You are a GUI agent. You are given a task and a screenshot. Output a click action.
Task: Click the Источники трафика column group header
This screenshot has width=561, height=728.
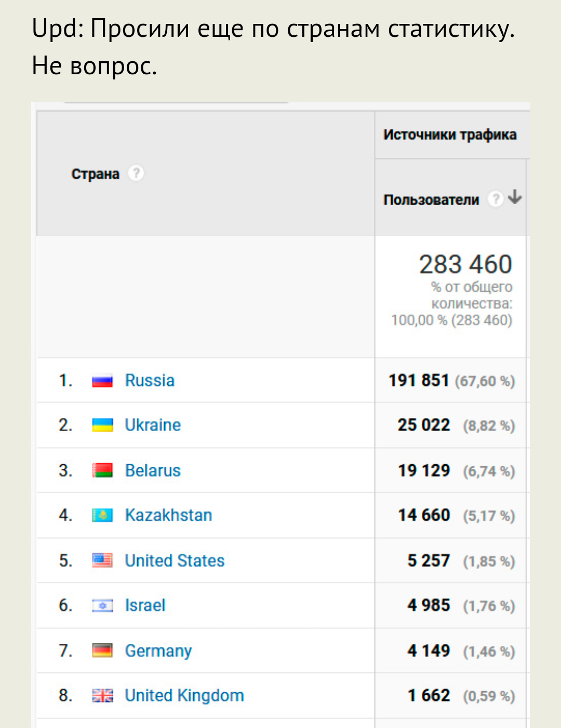[x=450, y=135]
